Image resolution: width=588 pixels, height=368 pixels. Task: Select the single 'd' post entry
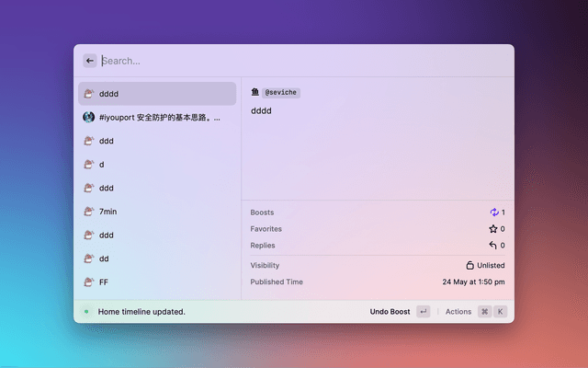pyautogui.click(x=157, y=165)
